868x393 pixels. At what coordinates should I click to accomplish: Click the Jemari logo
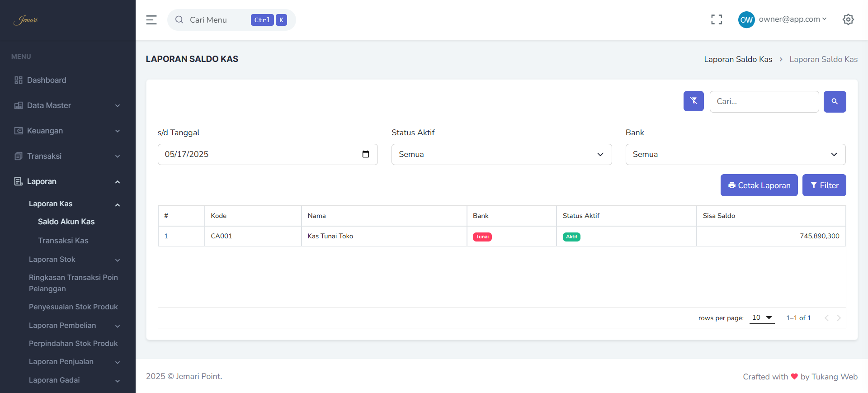coord(26,20)
